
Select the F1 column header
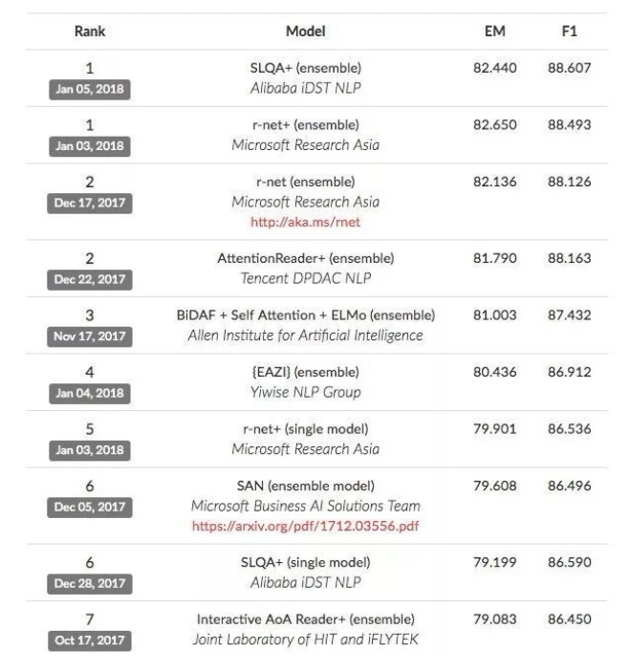point(569,32)
